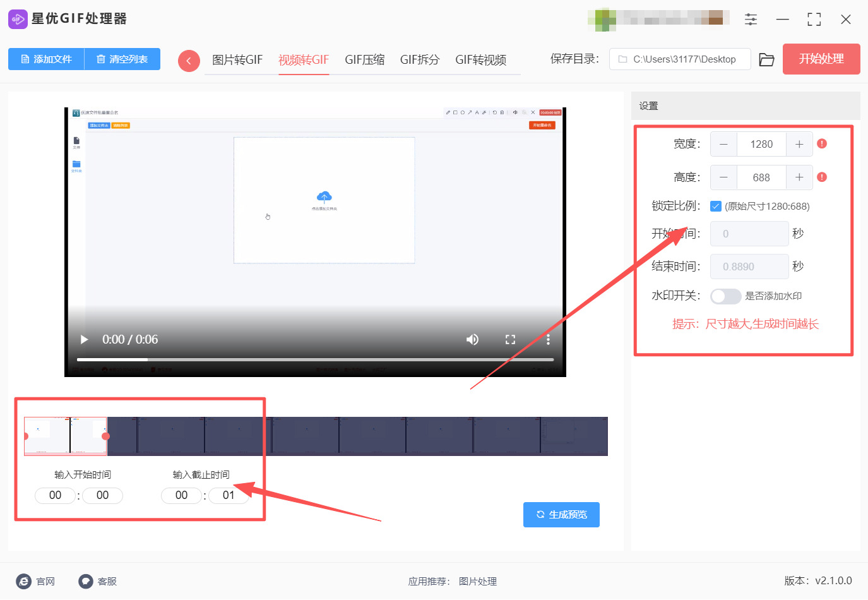The image size is (868, 600).
Task: Increase width with the plus stepper
Action: point(799,144)
